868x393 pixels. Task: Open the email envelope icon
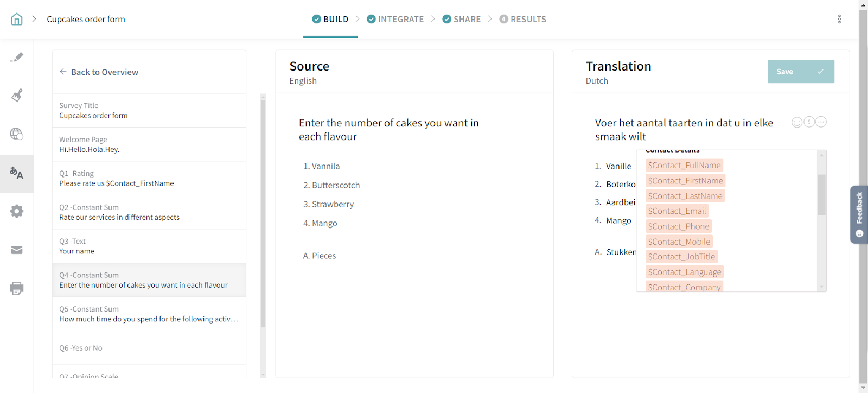[x=17, y=250]
